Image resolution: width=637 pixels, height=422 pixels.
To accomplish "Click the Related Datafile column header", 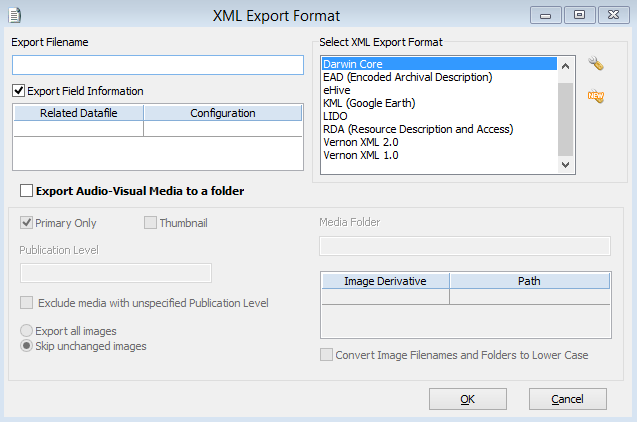I will tap(78, 113).
